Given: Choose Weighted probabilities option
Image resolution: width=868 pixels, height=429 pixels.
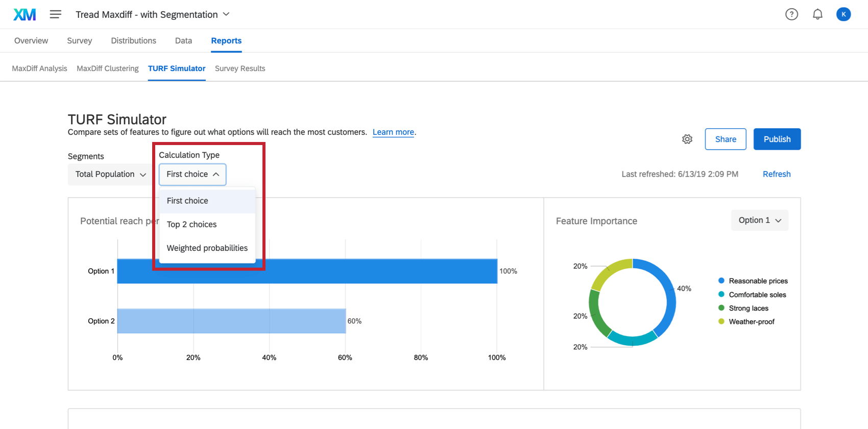Looking at the screenshot, I should click(207, 248).
